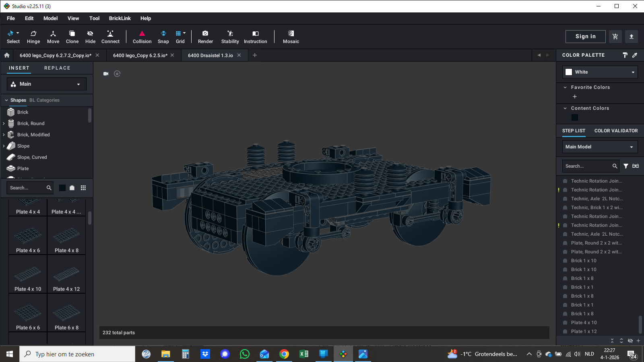The image size is (644, 362).
Task: Pick the eyedropper tool in Color Palette
Action: 635,55
